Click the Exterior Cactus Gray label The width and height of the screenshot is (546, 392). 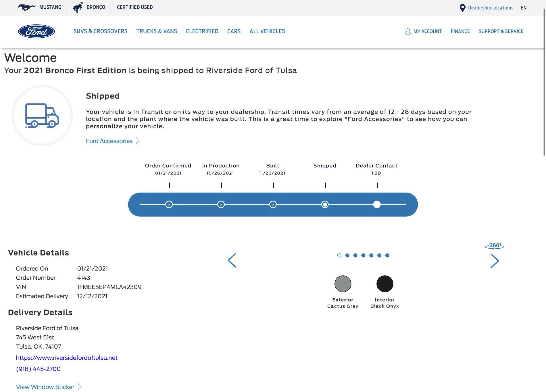click(343, 303)
